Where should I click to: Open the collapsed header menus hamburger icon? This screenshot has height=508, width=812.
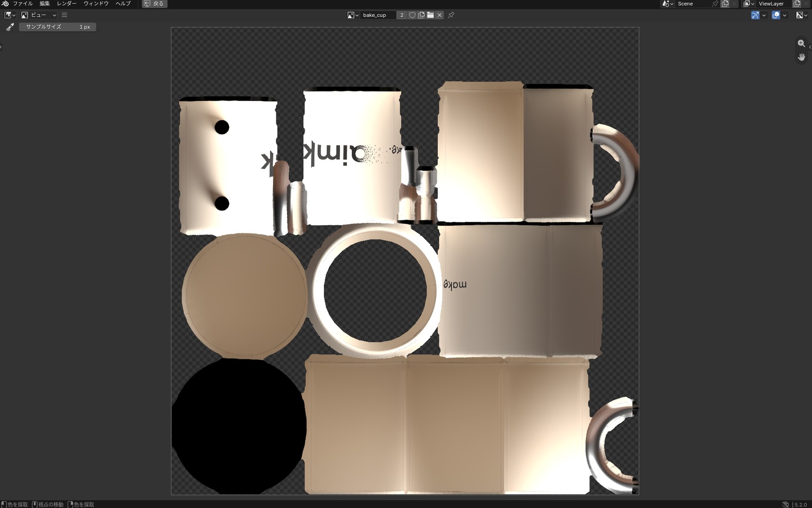(x=65, y=15)
